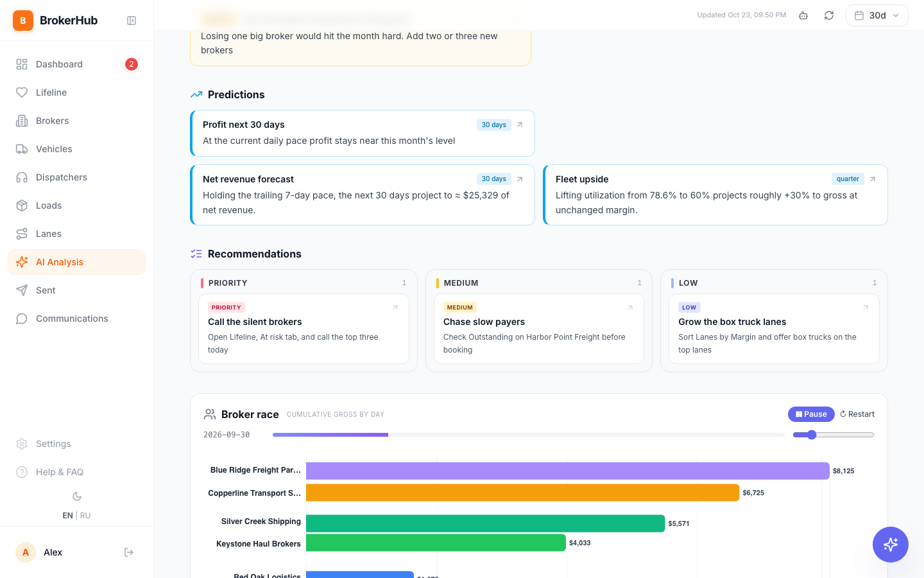Open the Chase slow payers arrow
924x578 pixels.
[x=630, y=308]
